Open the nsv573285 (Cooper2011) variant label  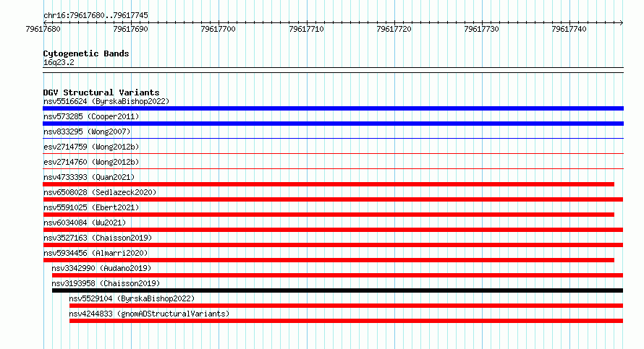tap(91, 116)
